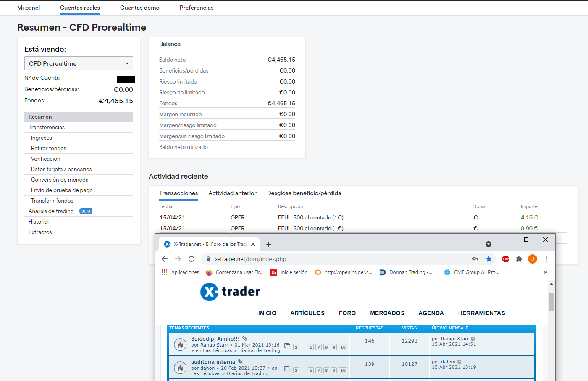Click the tab search circle button

(488, 244)
